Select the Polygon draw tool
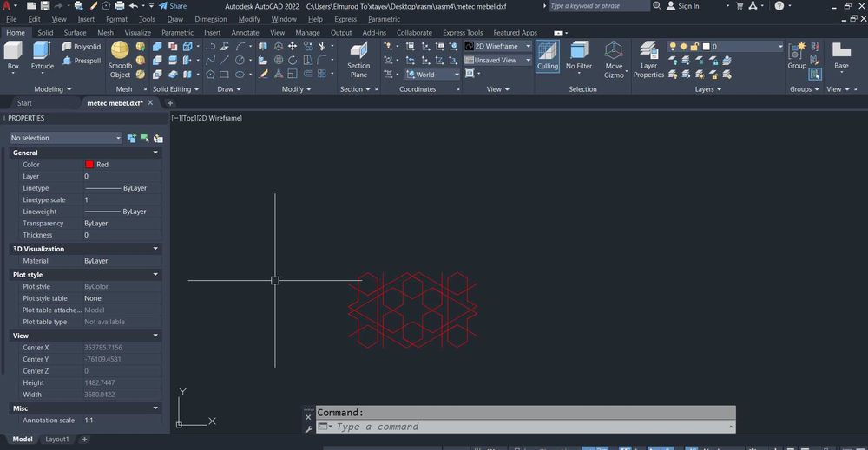868x450 pixels. (210, 74)
